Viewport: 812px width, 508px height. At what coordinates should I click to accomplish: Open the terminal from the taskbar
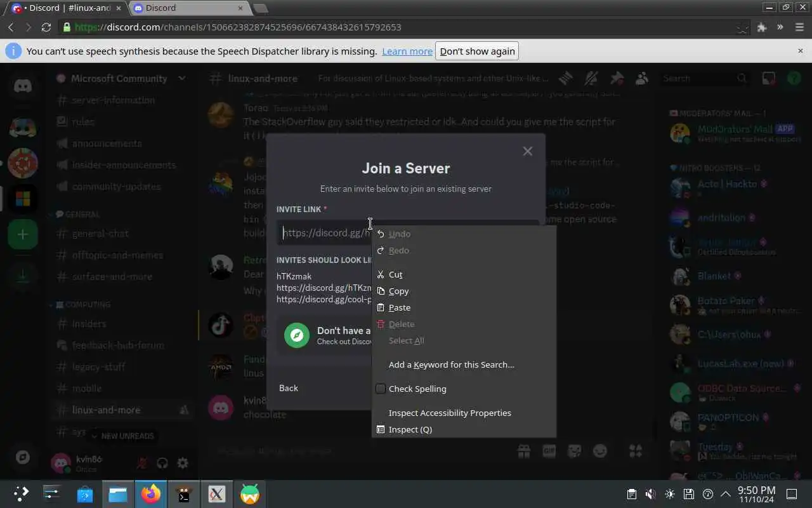[x=184, y=494]
